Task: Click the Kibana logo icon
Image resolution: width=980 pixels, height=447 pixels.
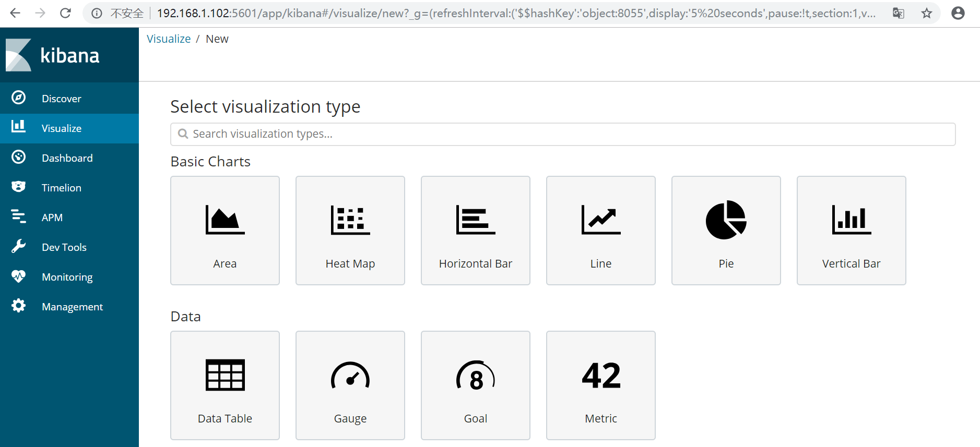Action: pos(19,55)
